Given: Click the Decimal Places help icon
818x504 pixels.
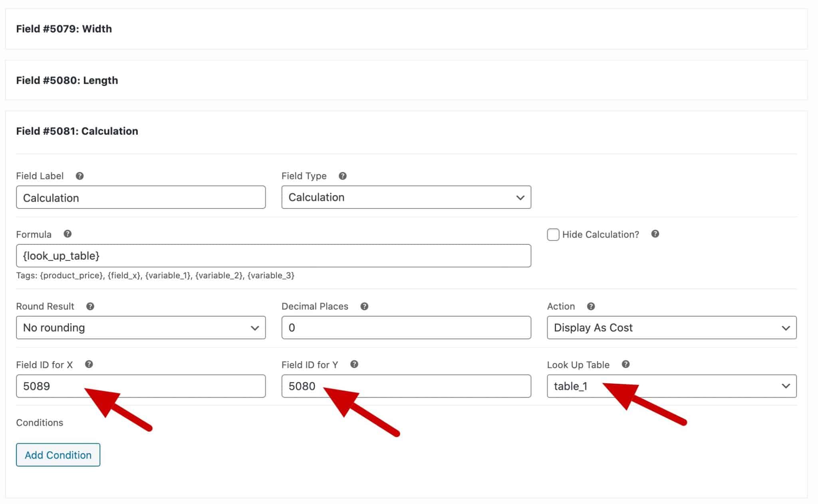Looking at the screenshot, I should point(364,306).
